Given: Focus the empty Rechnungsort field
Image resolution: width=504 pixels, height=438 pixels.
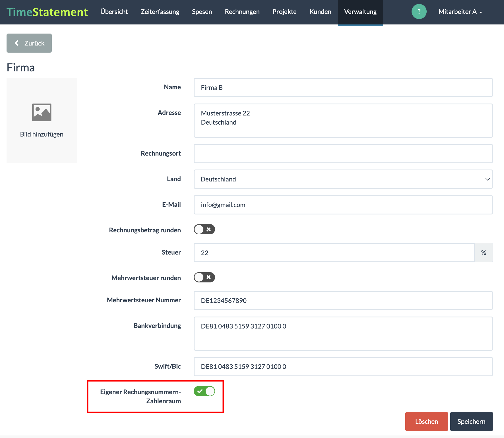Looking at the screenshot, I should 343,154.
